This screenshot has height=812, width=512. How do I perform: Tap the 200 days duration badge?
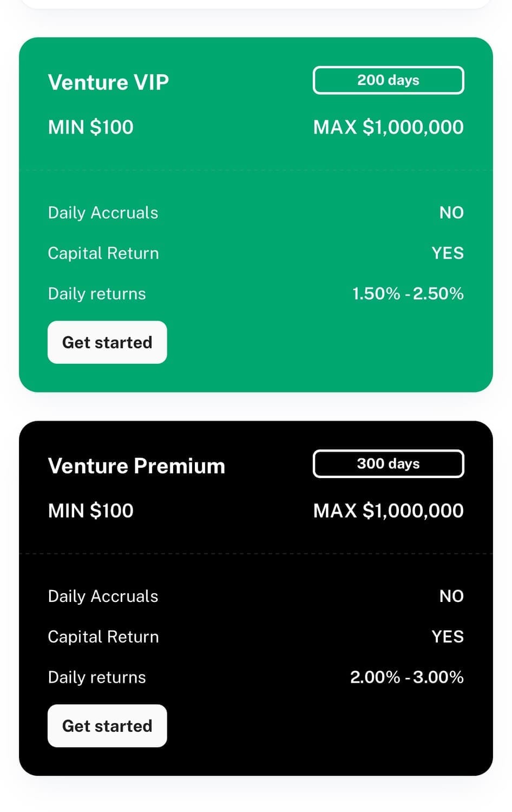point(388,80)
